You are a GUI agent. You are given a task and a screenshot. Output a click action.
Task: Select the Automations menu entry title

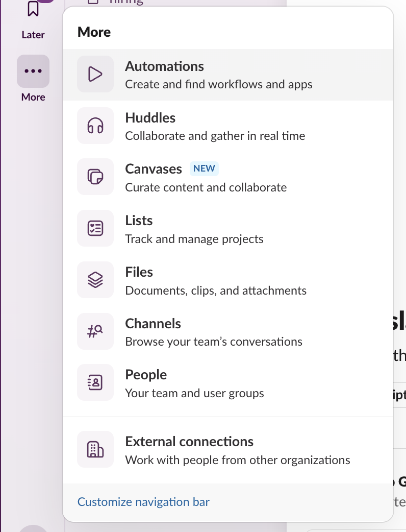(x=164, y=66)
